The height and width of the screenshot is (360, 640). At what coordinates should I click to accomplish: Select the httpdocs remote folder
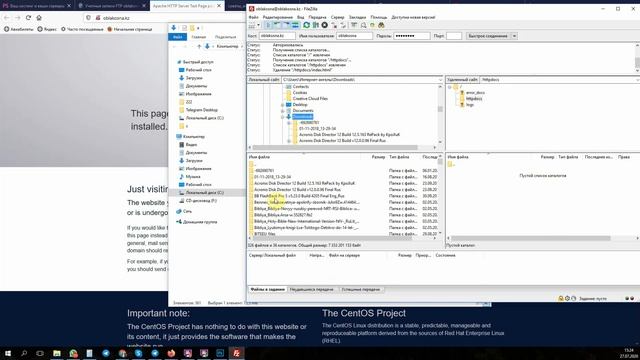click(x=474, y=99)
